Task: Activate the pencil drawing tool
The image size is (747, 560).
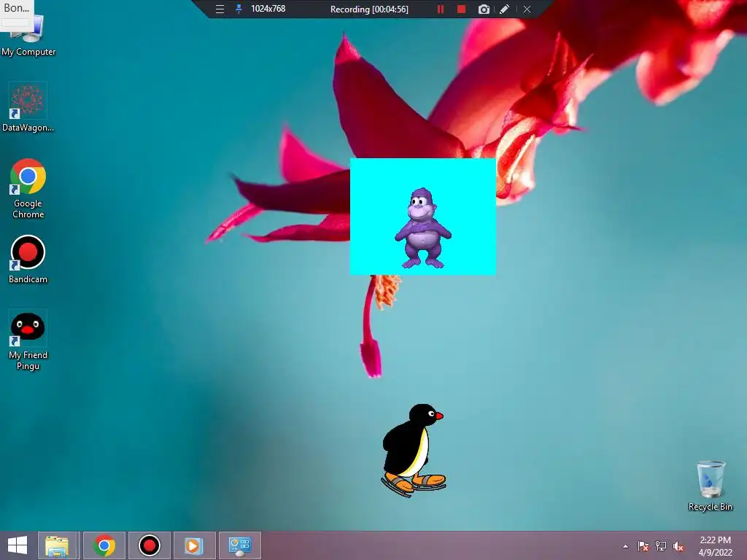Action: [505, 9]
